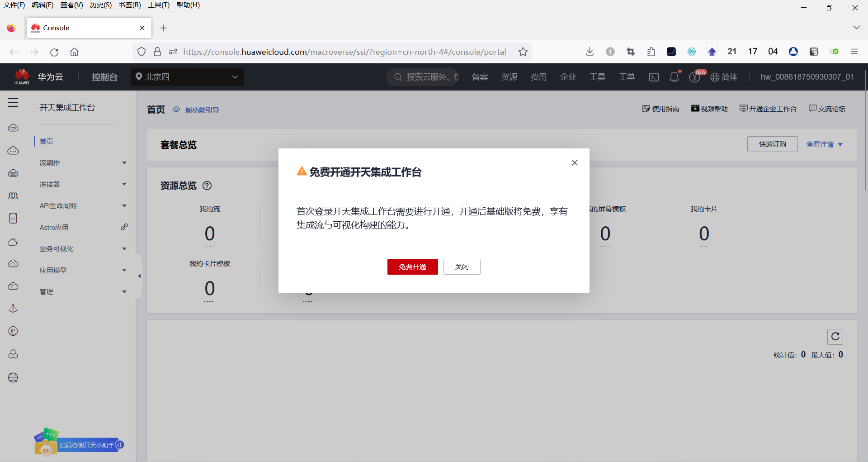Open the download icon in browser toolbar
This screenshot has width=868, height=462.
click(590, 52)
